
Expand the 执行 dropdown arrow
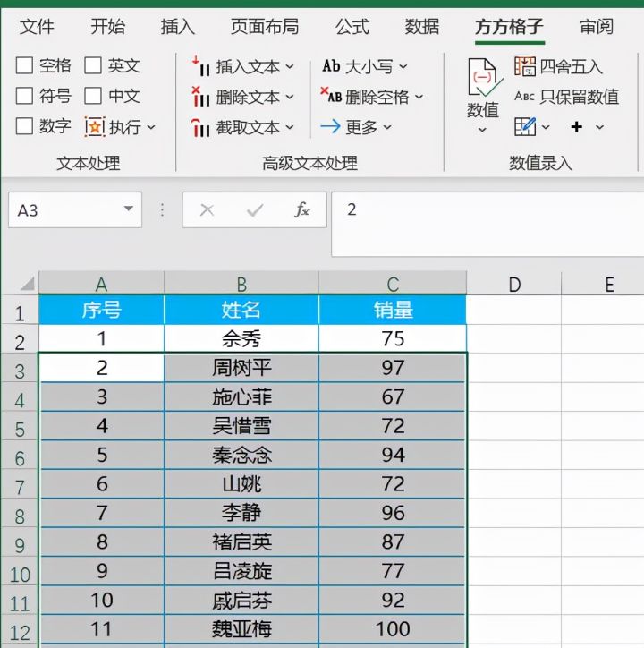click(x=151, y=127)
